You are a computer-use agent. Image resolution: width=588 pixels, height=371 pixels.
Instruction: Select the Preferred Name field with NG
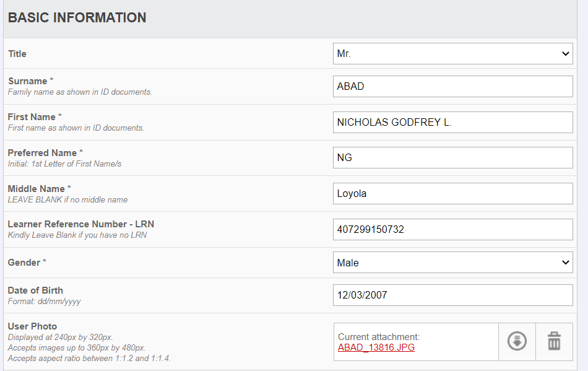452,157
